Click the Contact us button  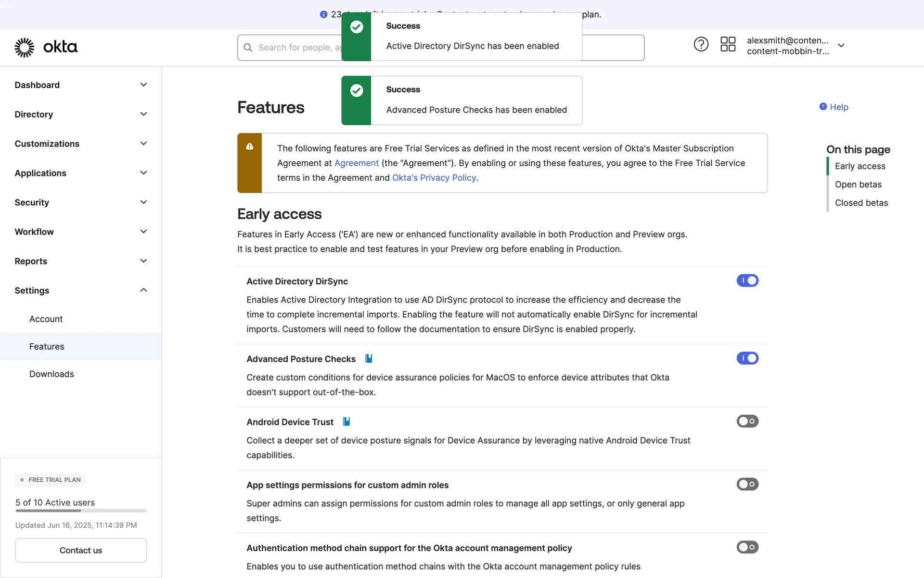click(81, 550)
